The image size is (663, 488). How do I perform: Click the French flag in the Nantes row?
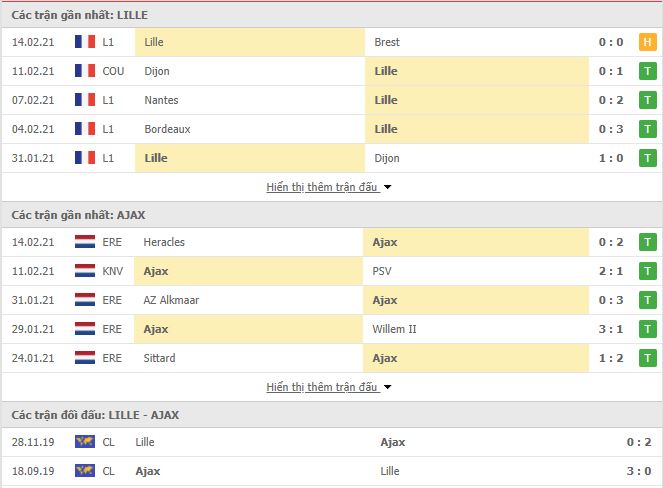tap(85, 100)
